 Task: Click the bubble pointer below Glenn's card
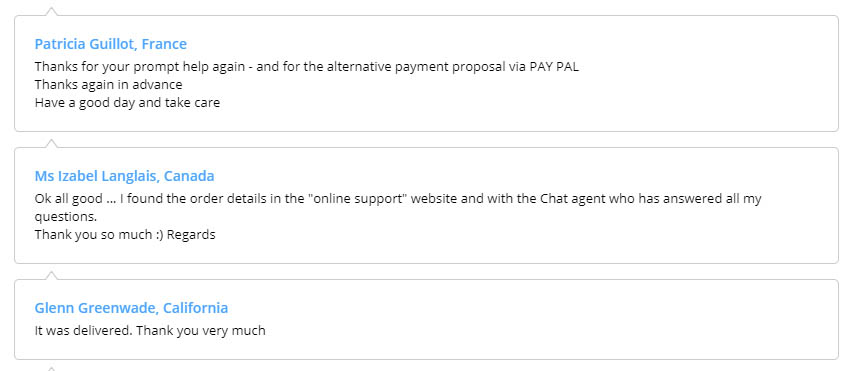[x=51, y=369]
